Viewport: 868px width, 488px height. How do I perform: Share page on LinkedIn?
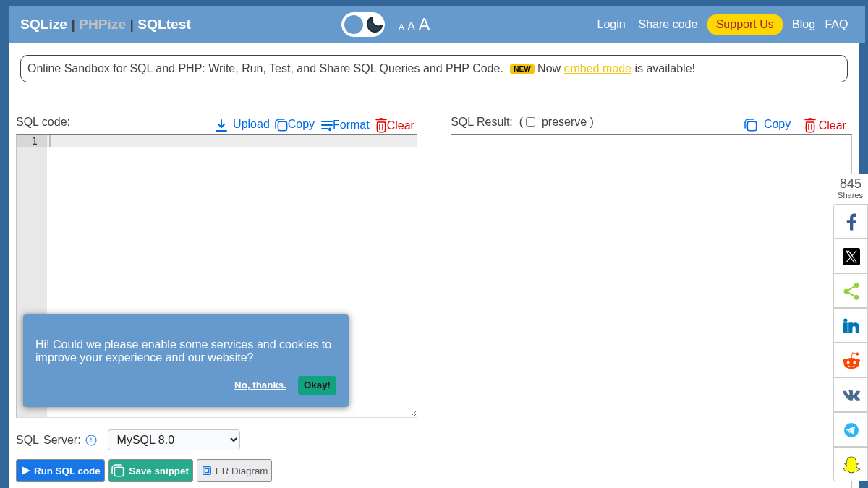tap(851, 326)
